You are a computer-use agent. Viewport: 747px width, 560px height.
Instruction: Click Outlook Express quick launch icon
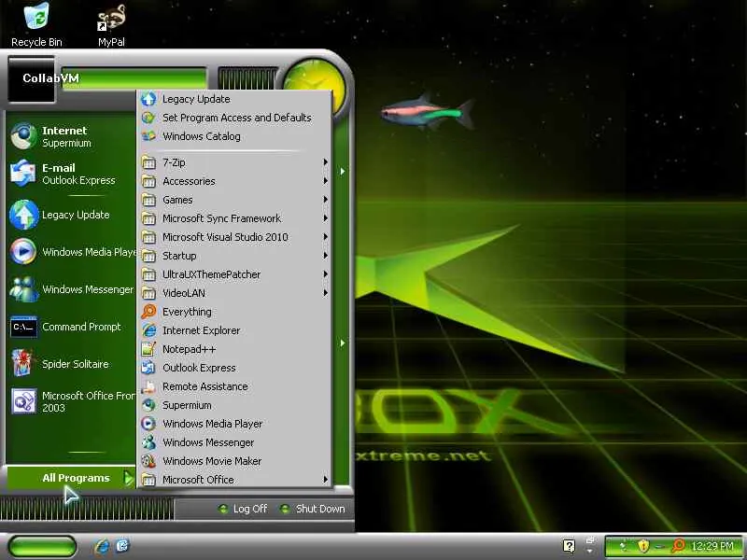click(x=122, y=546)
